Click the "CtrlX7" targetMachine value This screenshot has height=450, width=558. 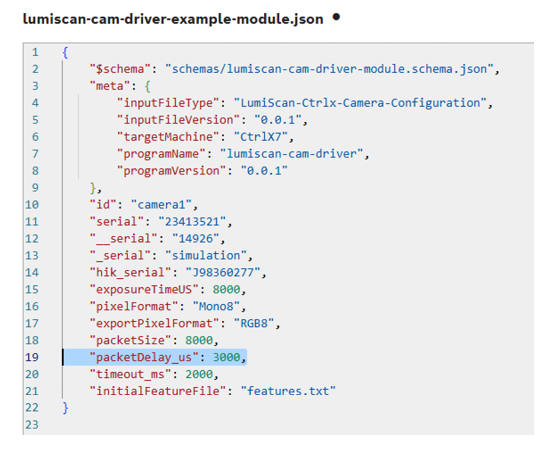261,137
